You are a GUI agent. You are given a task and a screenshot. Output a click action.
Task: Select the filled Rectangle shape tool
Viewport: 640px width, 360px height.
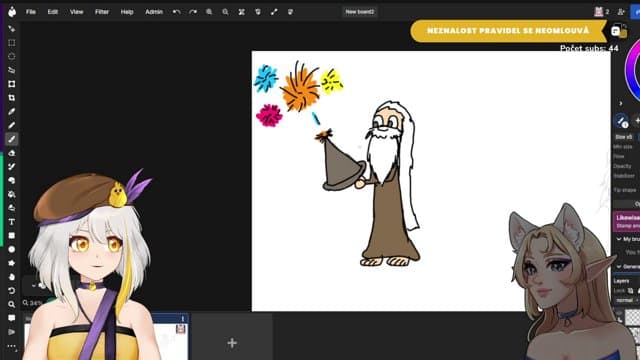12,236
